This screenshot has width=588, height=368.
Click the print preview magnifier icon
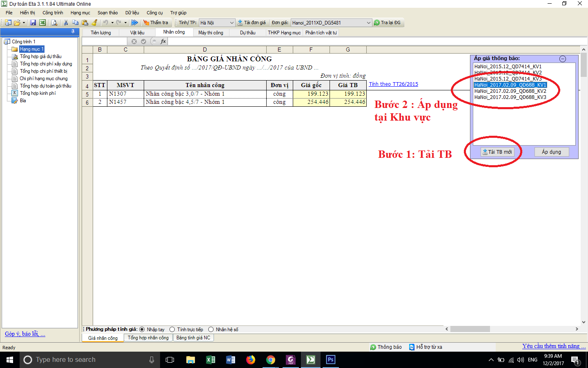(54, 23)
